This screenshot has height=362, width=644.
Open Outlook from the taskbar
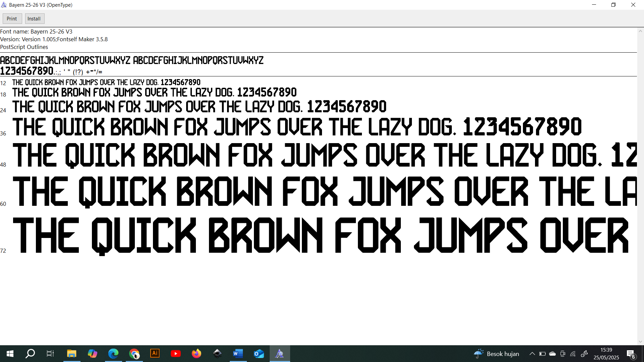259,354
